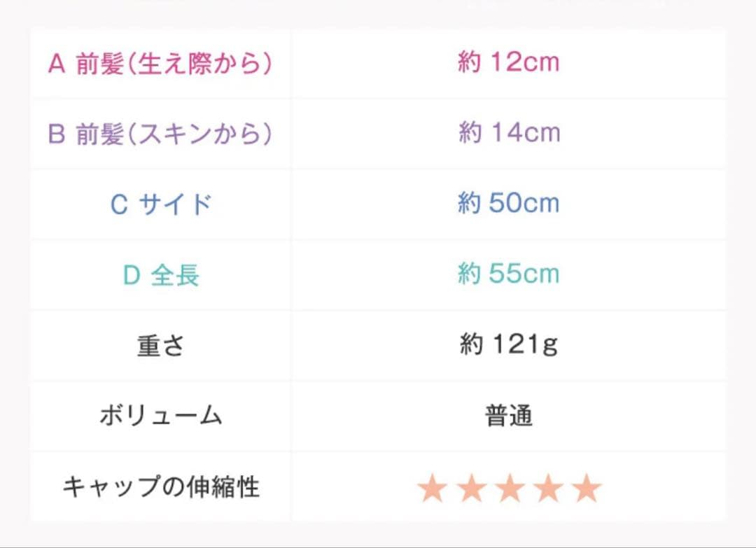Select the 約 55cm total length

509,274
